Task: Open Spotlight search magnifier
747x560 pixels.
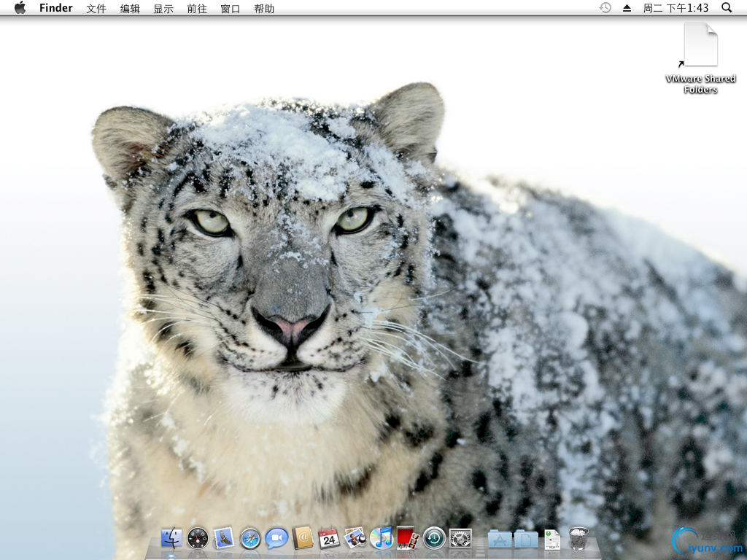Action: tap(727, 7)
